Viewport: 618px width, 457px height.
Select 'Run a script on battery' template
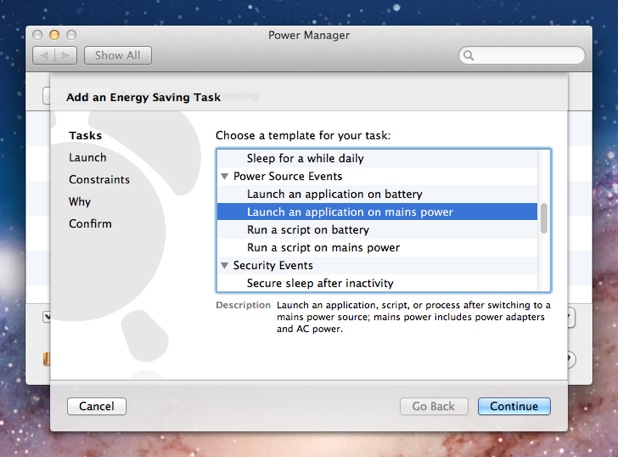pyautogui.click(x=377, y=230)
